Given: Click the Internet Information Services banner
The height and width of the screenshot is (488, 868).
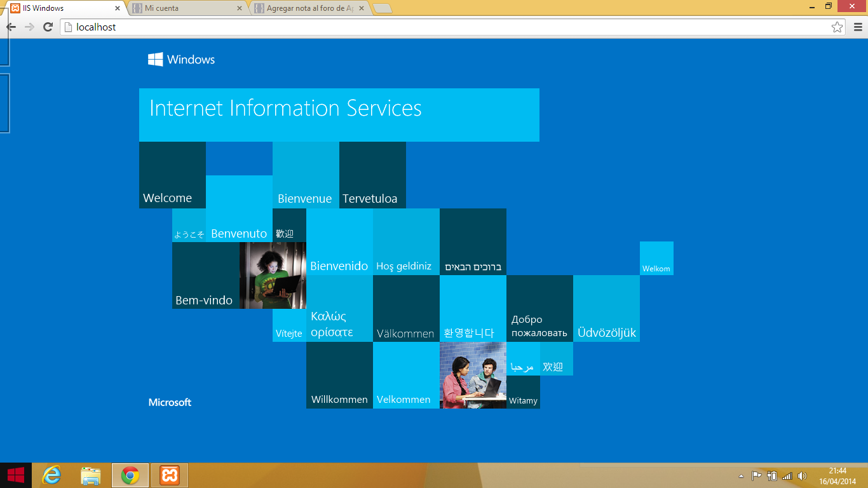Looking at the screenshot, I should pos(339,115).
